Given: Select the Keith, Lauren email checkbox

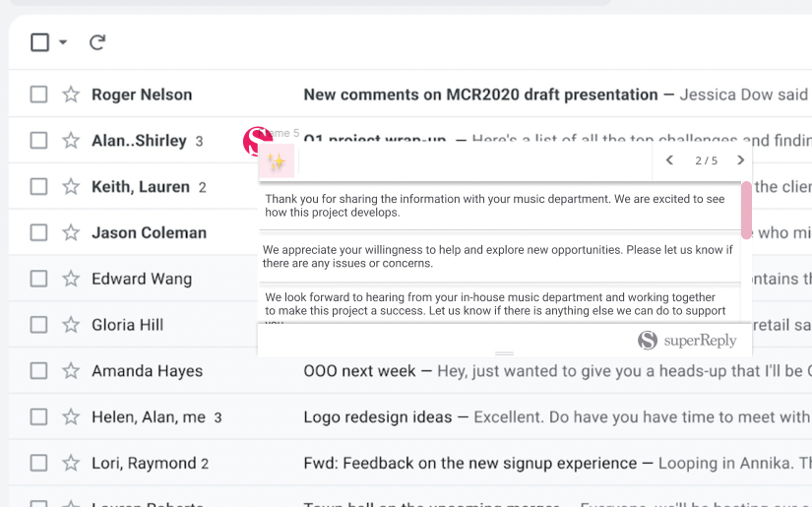Looking at the screenshot, I should pyautogui.click(x=38, y=187).
